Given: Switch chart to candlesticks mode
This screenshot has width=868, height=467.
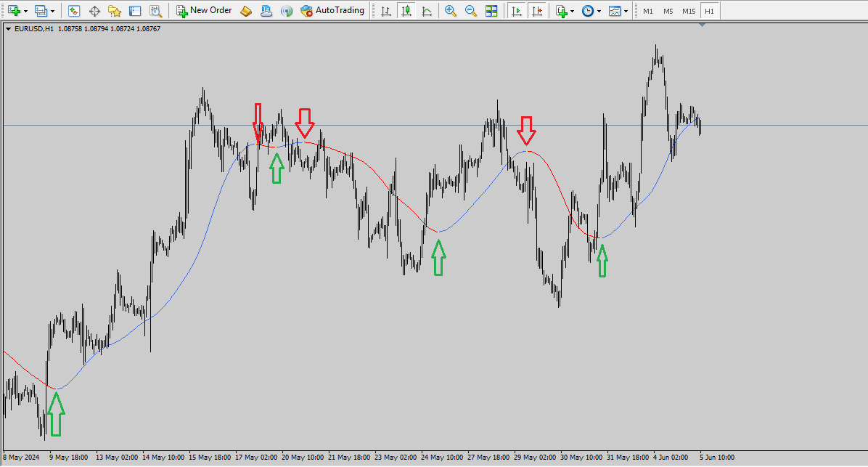Looking at the screenshot, I should click(x=406, y=11).
